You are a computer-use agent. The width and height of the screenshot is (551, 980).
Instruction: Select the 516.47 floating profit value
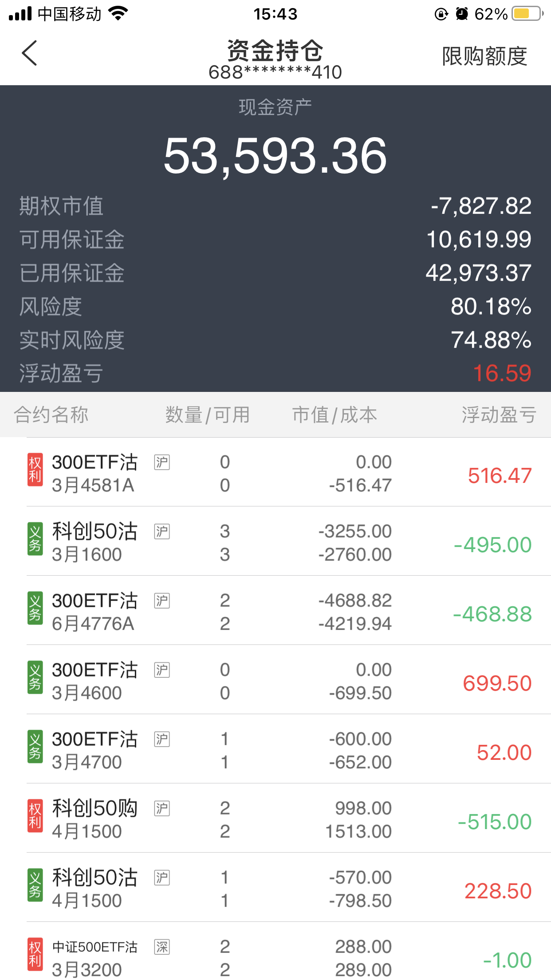click(500, 476)
